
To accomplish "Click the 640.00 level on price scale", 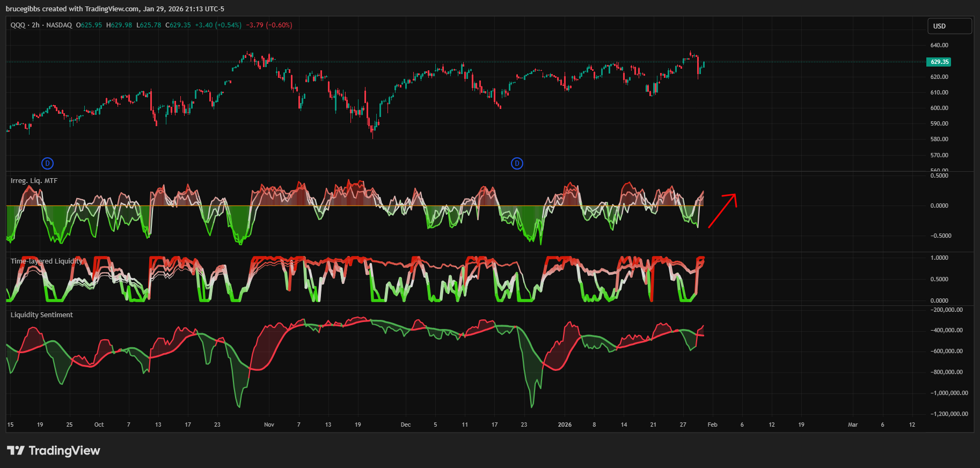I will [939, 45].
